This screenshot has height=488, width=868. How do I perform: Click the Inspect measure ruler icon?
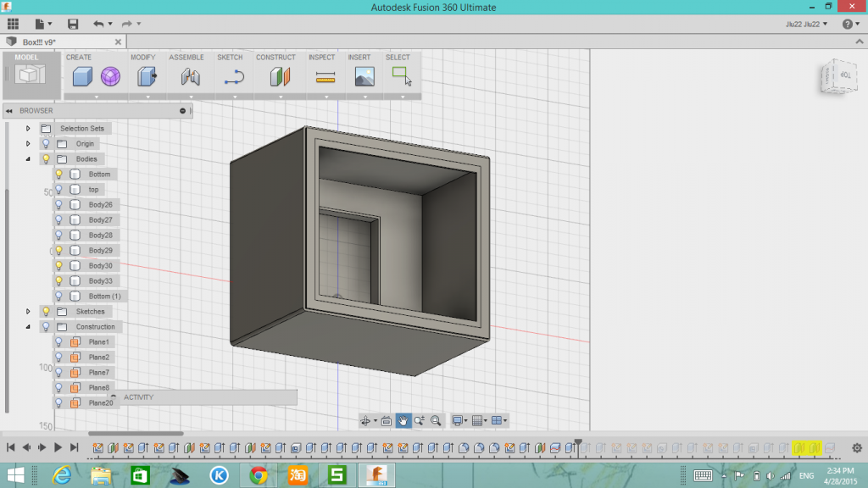point(325,77)
